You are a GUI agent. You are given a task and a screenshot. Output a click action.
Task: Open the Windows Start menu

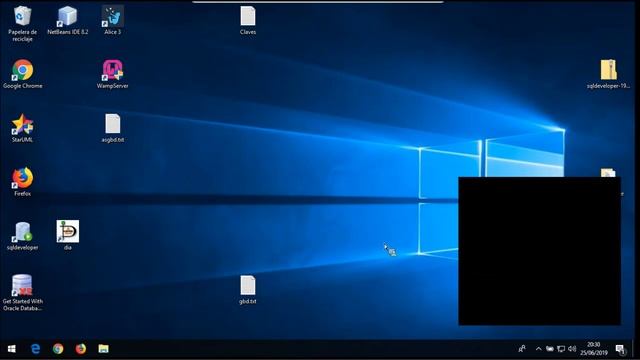click(x=11, y=349)
